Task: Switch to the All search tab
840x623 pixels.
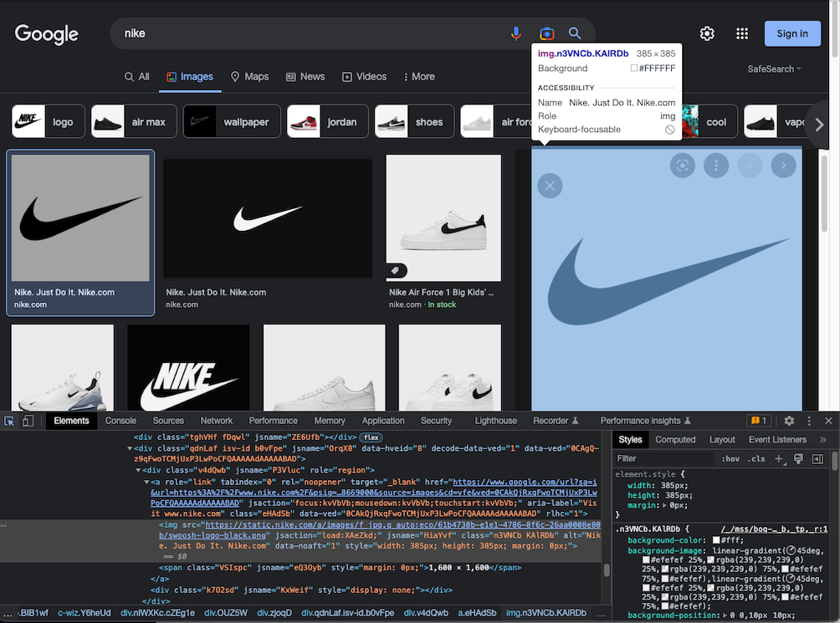Action: click(137, 77)
